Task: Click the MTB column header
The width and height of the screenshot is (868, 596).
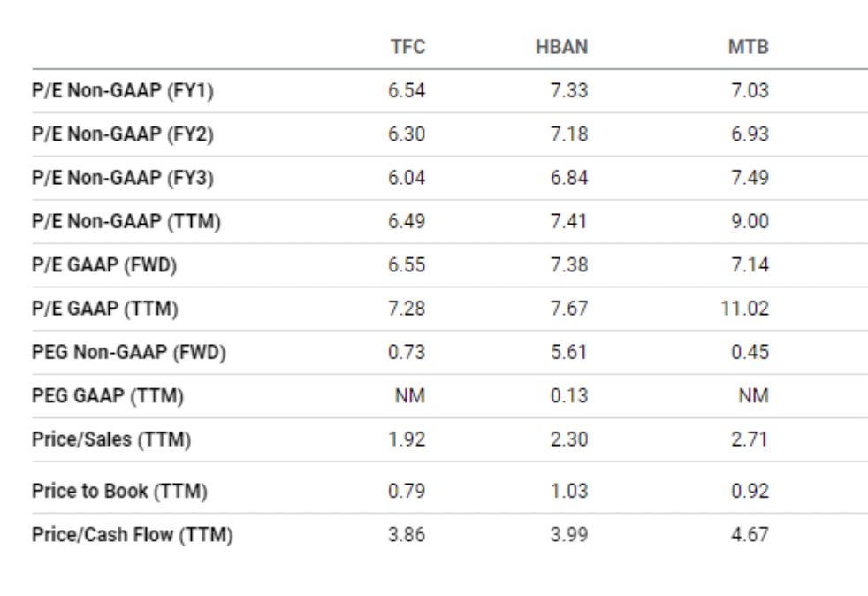Action: point(749,47)
